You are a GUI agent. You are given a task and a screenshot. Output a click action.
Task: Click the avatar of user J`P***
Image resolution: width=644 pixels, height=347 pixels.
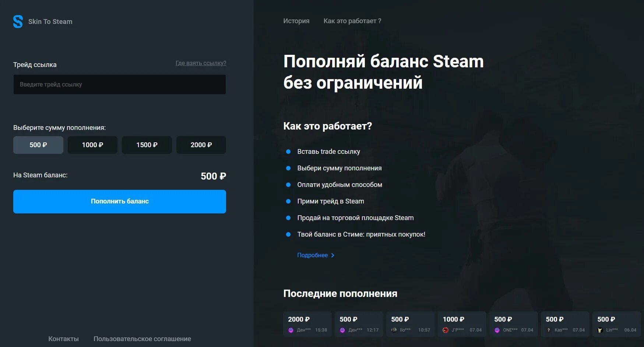(446, 330)
